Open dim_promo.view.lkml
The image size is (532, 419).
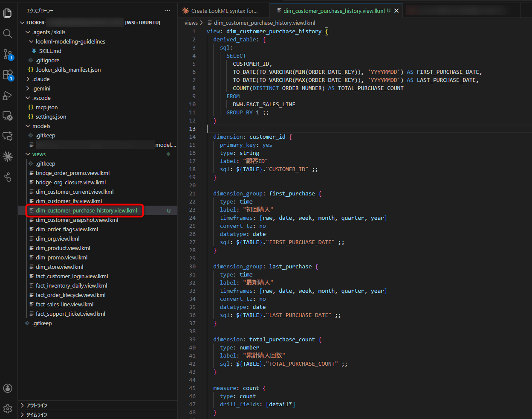[98, 257]
